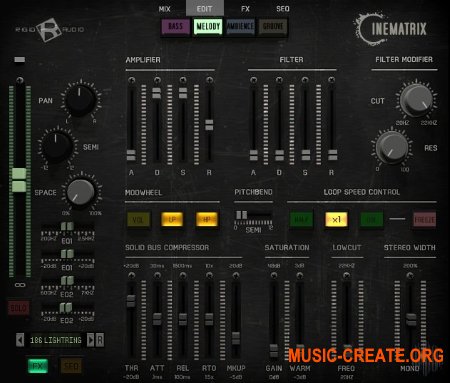Adjust the SPACE knob

(x=81, y=192)
